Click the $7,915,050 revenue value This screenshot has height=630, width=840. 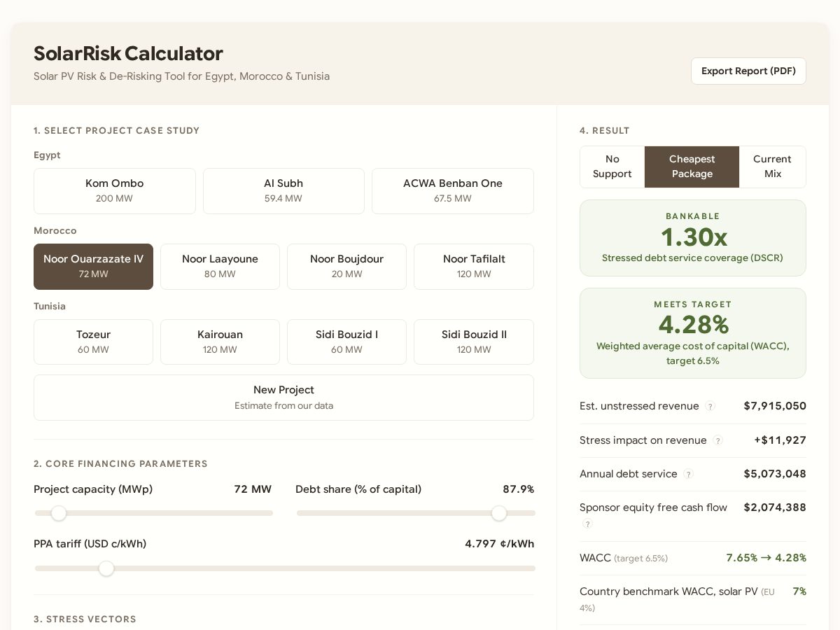[775, 406]
